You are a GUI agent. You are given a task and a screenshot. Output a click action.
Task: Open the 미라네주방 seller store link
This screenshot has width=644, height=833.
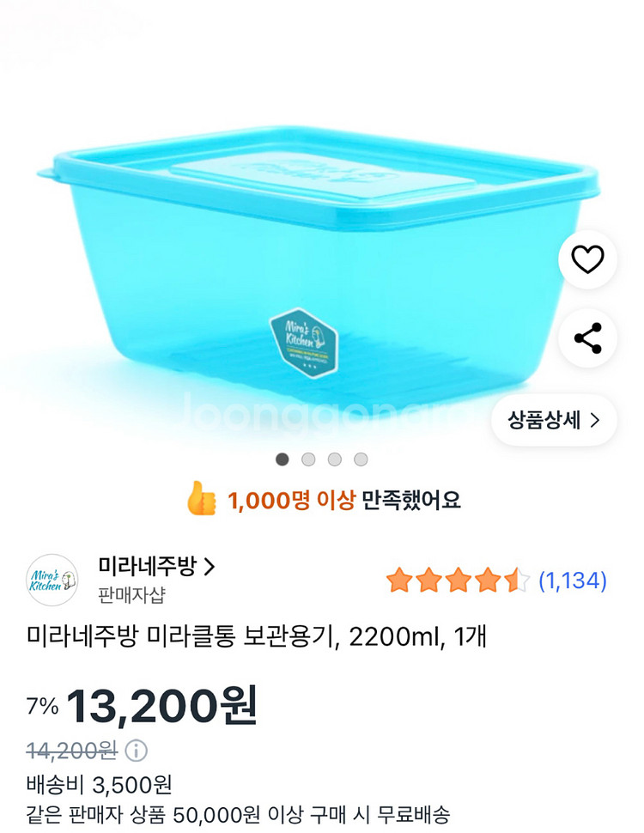click(155, 566)
